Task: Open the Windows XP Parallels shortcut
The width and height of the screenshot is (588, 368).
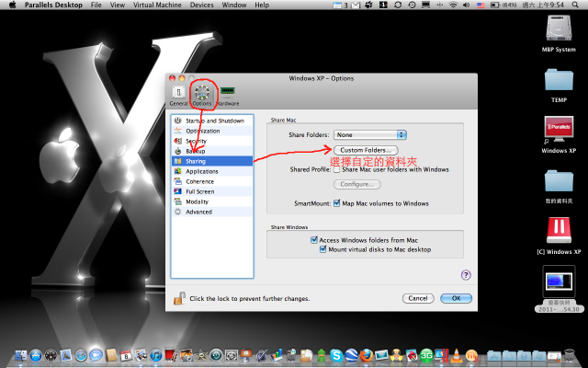Action: [x=559, y=134]
